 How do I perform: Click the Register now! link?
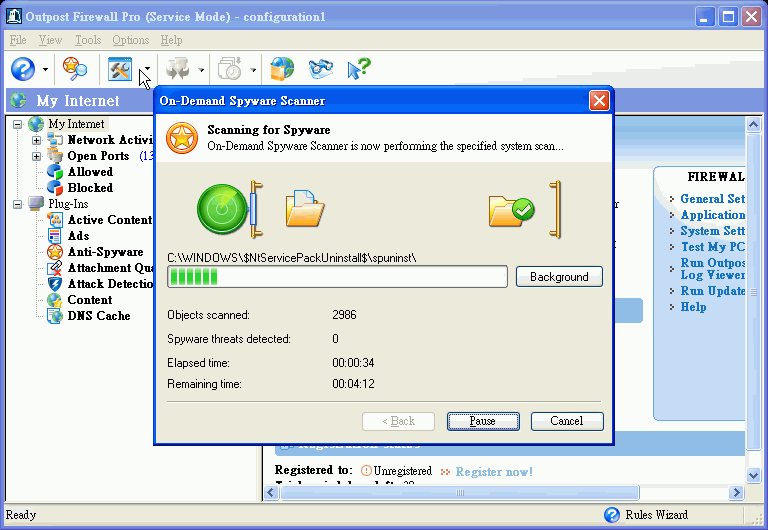click(x=494, y=472)
